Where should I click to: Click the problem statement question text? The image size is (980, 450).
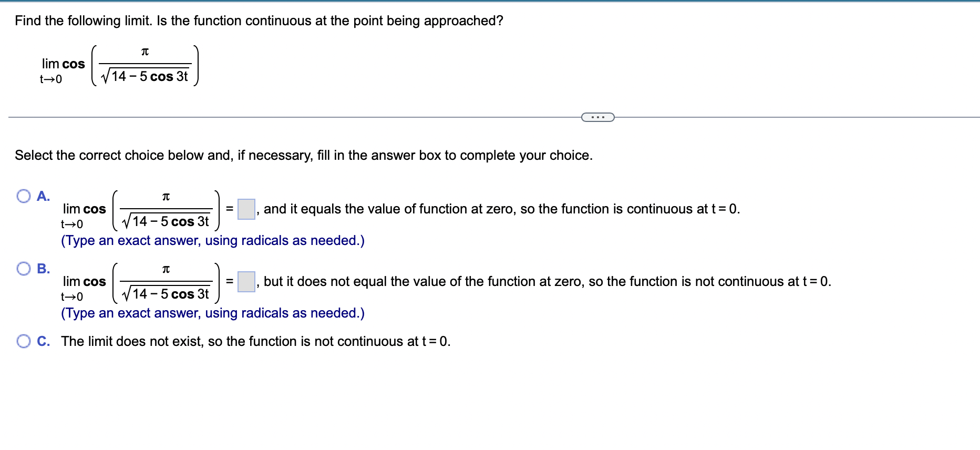259,21
